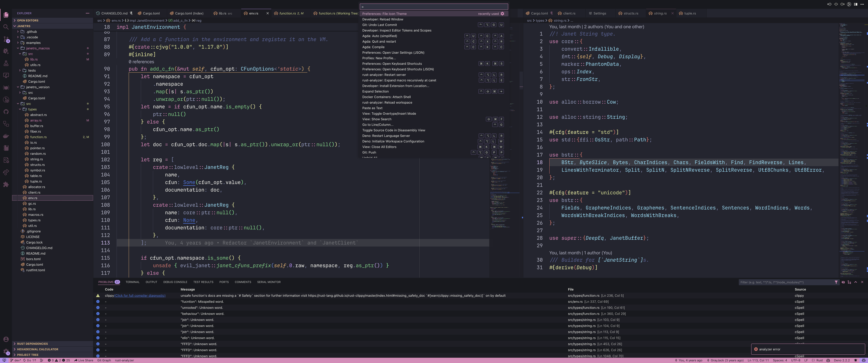The image size is (868, 363).
Task: Open the Testing flask view
Action: 6,63
